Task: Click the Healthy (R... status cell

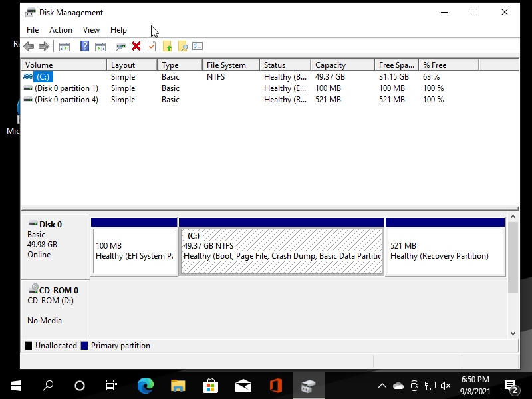Action: point(285,100)
